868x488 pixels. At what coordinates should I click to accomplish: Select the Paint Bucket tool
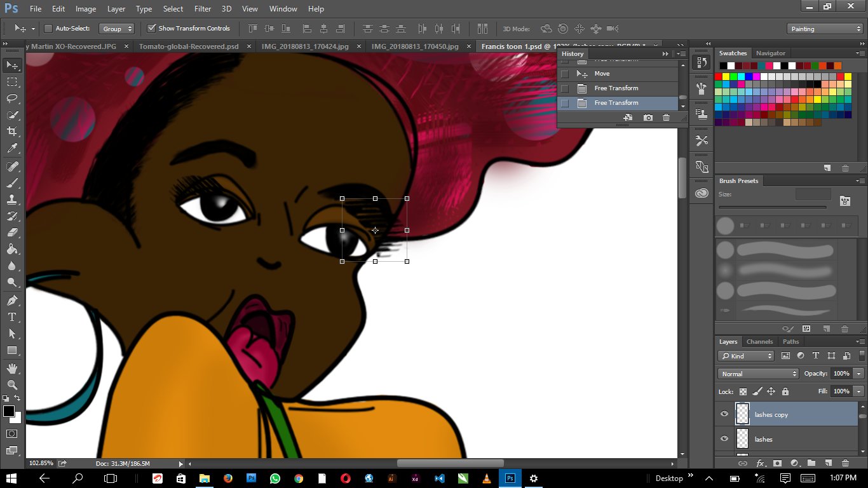[12, 249]
